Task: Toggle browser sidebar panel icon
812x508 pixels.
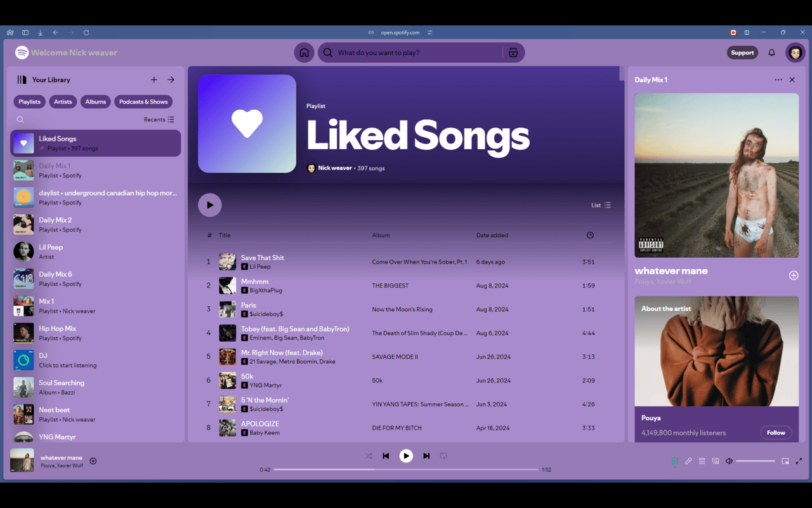Action: [25, 32]
